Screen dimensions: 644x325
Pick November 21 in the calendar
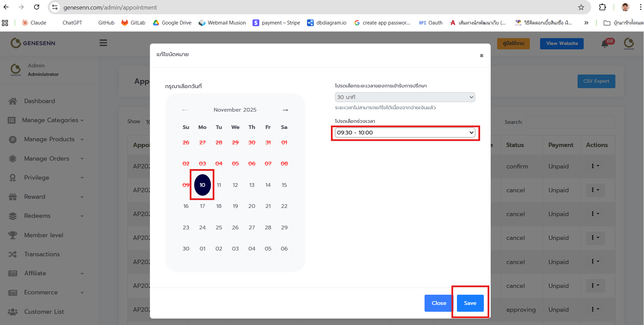point(268,206)
